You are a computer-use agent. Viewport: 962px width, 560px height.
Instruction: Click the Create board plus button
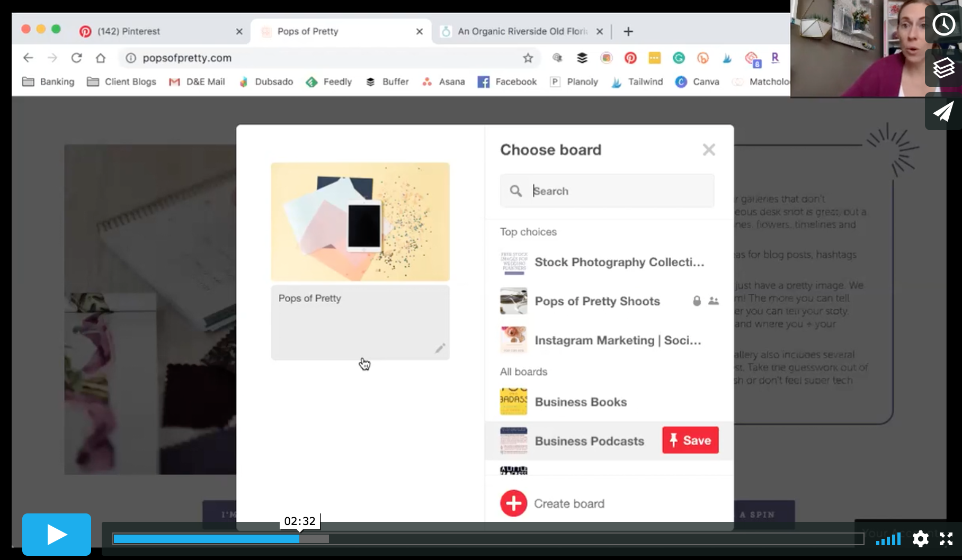(x=513, y=503)
